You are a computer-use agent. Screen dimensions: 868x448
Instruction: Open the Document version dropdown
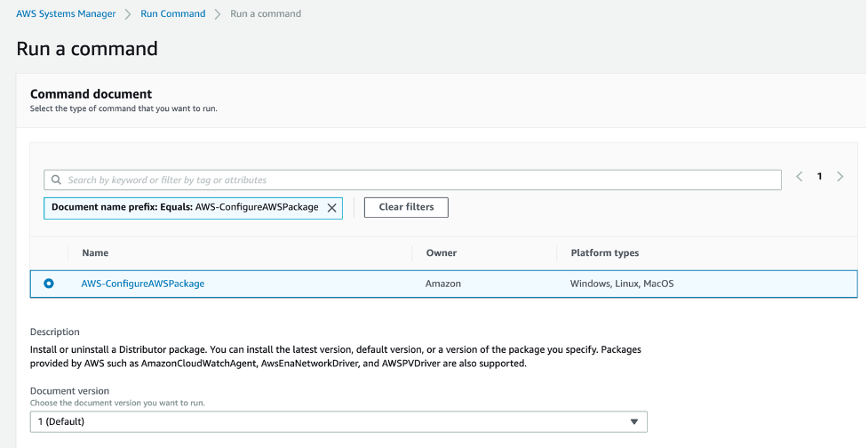[338, 421]
